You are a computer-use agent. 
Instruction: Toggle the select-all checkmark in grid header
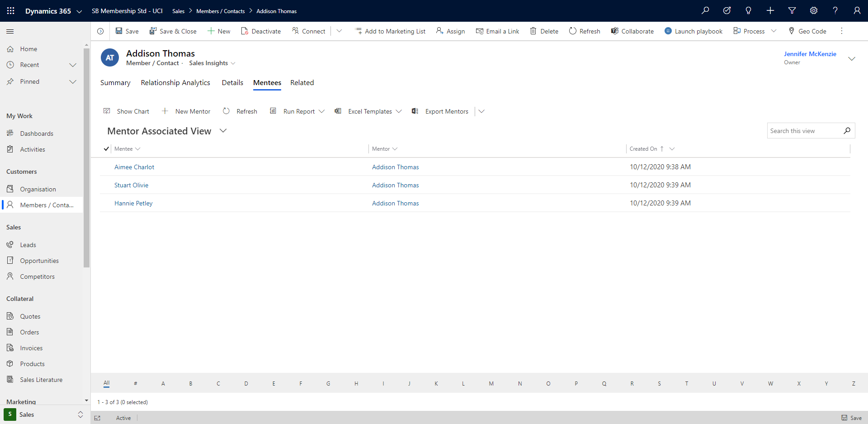[106, 149]
